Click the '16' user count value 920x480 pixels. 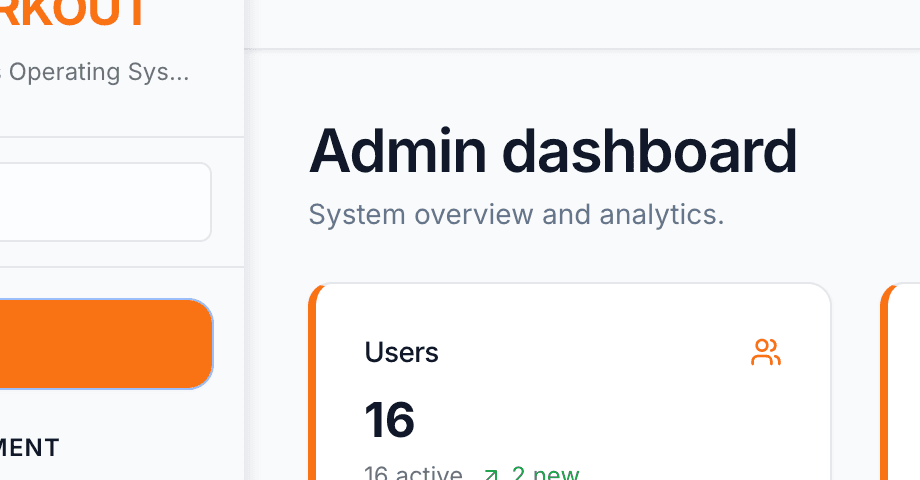pos(390,420)
